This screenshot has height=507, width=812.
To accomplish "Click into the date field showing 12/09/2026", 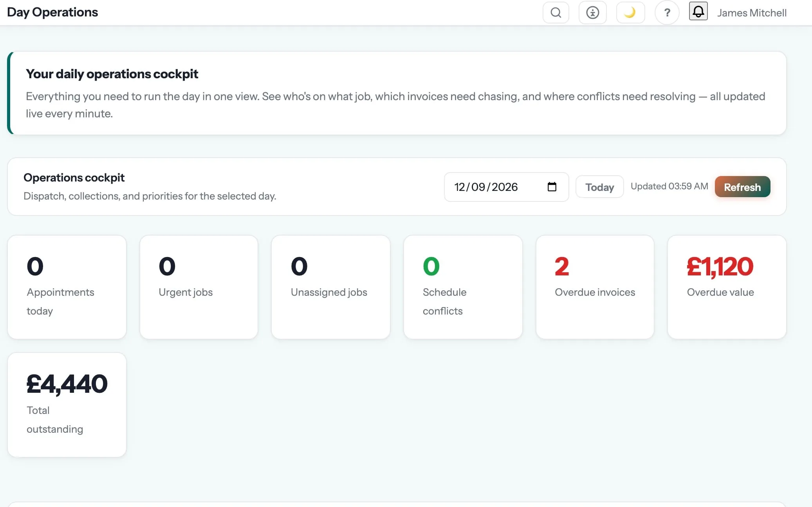I will click(506, 187).
